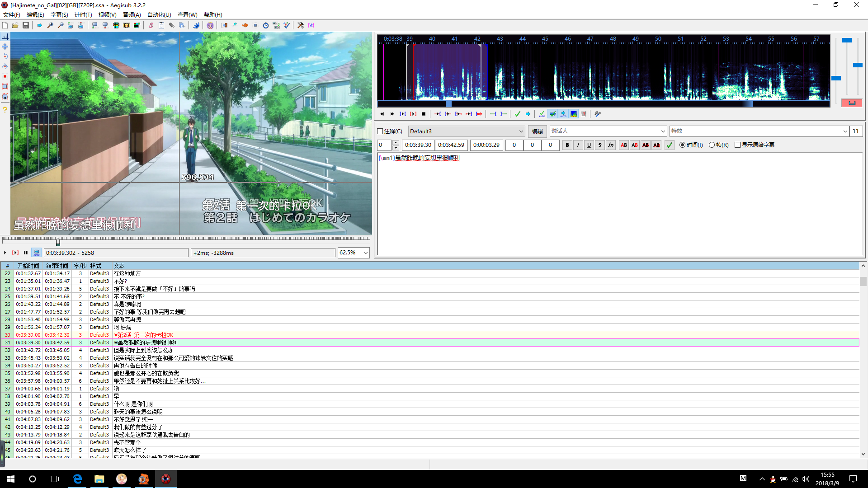Zoom video out with magnifier minus icon

61,25
